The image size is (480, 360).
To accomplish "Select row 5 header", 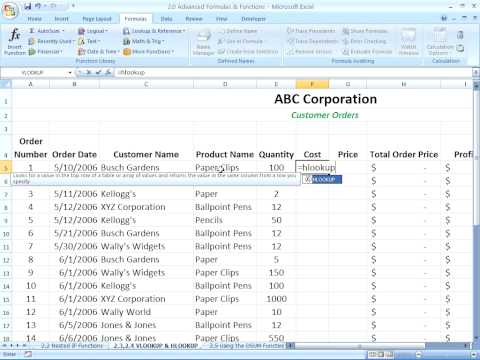I will pyautogui.click(x=6, y=168).
